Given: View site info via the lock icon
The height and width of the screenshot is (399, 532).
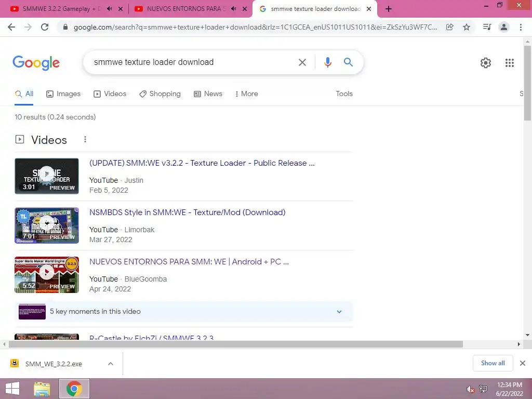Looking at the screenshot, I should coord(65,27).
